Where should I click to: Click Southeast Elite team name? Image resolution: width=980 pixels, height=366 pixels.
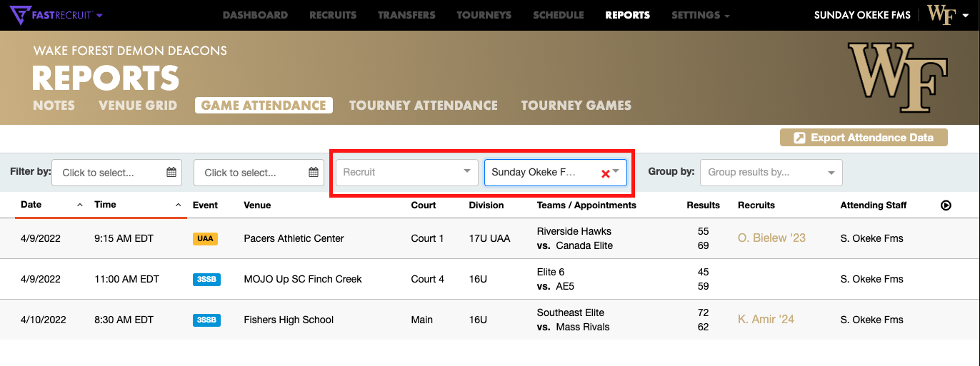(570, 312)
